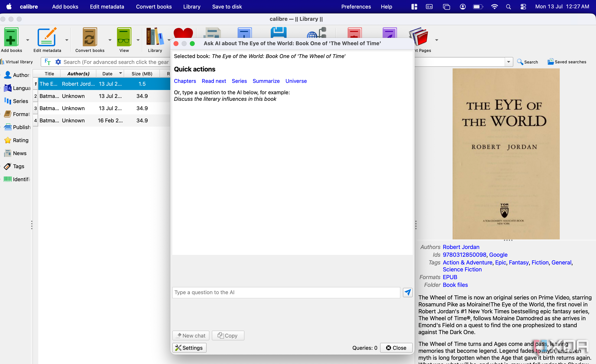Click the Science Fiction tag link

[x=462, y=269]
